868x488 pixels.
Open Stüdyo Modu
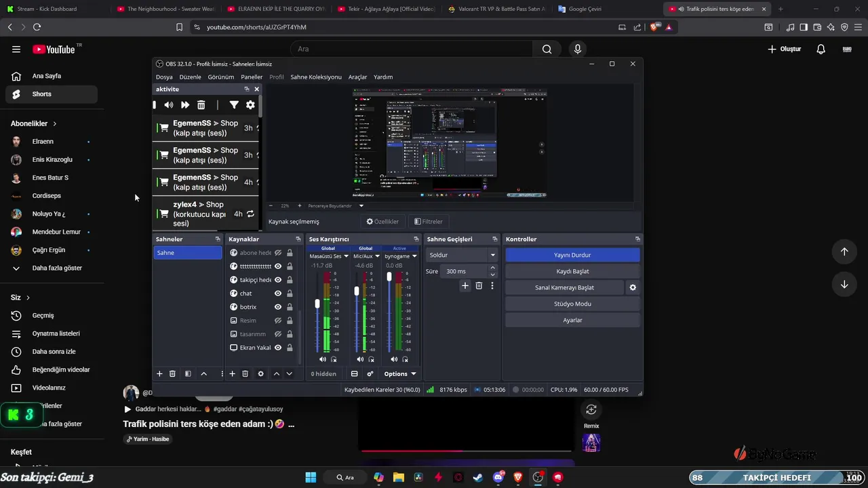pos(572,304)
